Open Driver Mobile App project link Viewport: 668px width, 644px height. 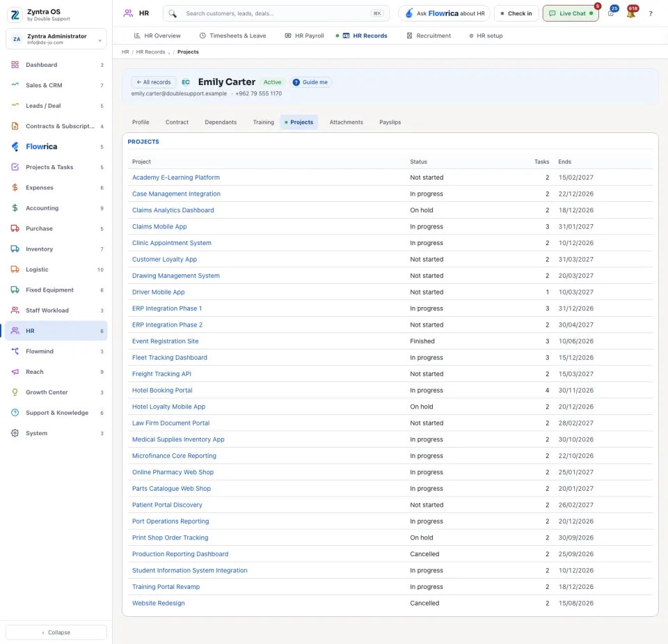coord(158,292)
